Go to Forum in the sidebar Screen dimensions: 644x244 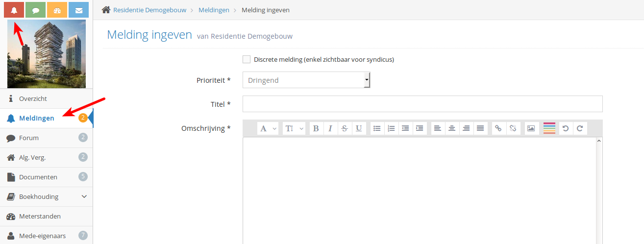click(x=29, y=138)
